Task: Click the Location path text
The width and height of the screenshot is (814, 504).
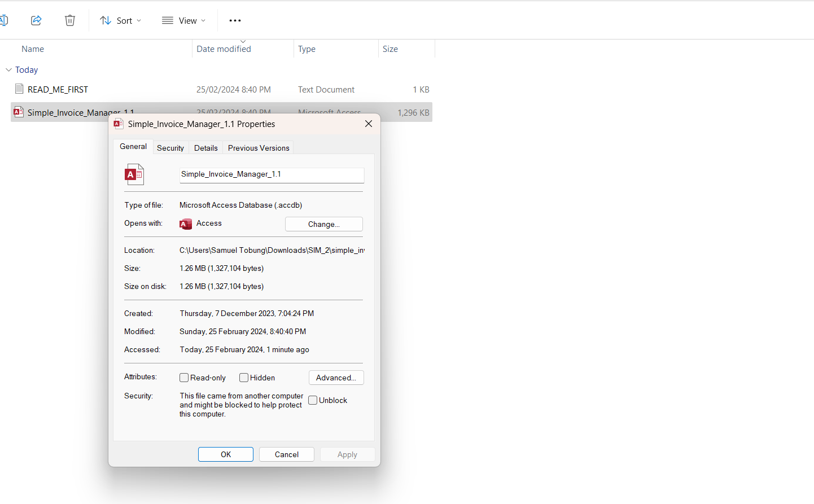Action: point(272,250)
